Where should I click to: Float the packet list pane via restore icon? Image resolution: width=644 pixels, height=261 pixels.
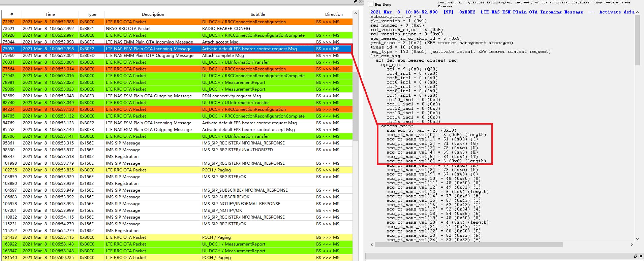pos(355,2)
